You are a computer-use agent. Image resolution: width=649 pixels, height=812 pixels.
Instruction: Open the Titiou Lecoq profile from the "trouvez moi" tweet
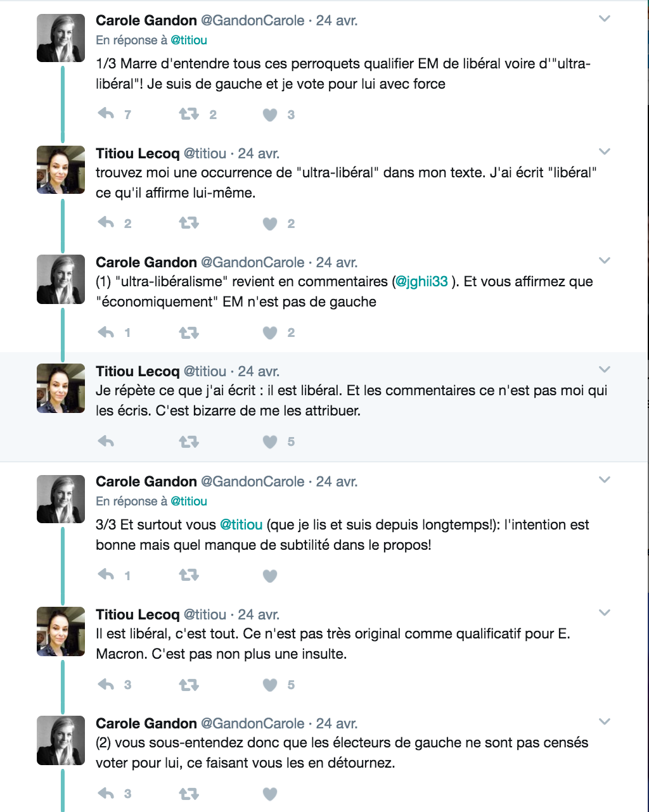pyautogui.click(x=138, y=153)
